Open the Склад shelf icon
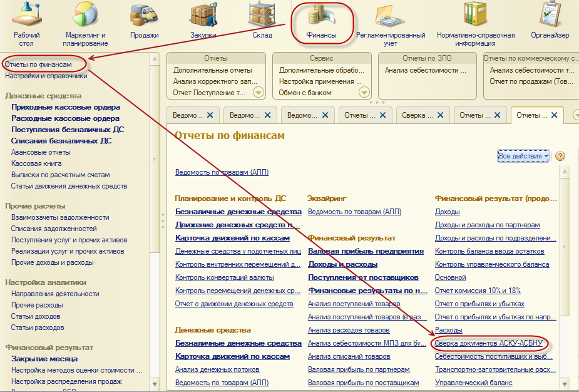 click(x=262, y=15)
